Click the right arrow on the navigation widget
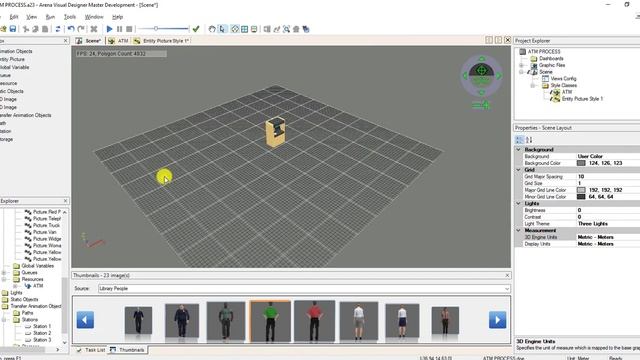Screen dimensions: 640x360 (x=499, y=76)
